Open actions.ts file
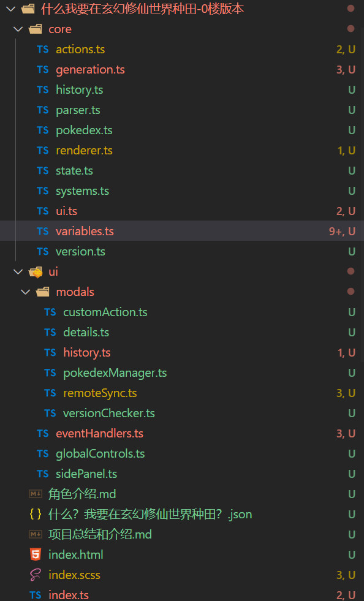Image resolution: width=364 pixels, height=601 pixels. [x=80, y=49]
